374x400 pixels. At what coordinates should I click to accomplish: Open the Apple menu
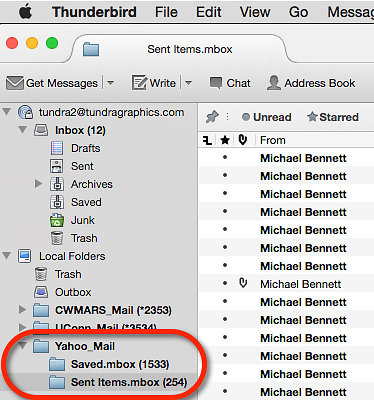click(x=25, y=12)
